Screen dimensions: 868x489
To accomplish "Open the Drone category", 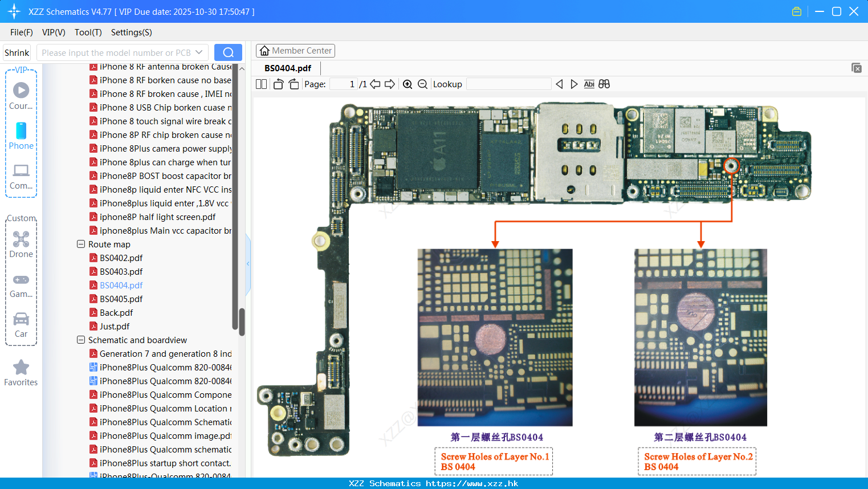I will pos(21,244).
